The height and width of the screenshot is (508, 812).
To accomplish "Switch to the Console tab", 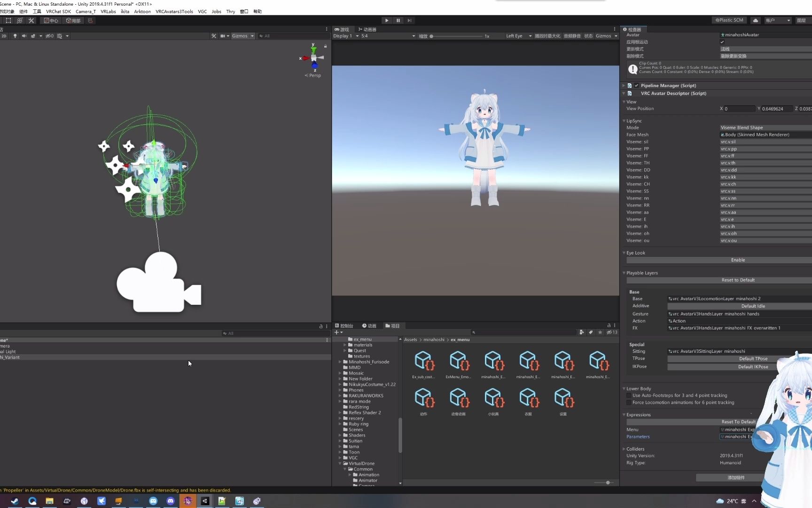I will pos(344,325).
